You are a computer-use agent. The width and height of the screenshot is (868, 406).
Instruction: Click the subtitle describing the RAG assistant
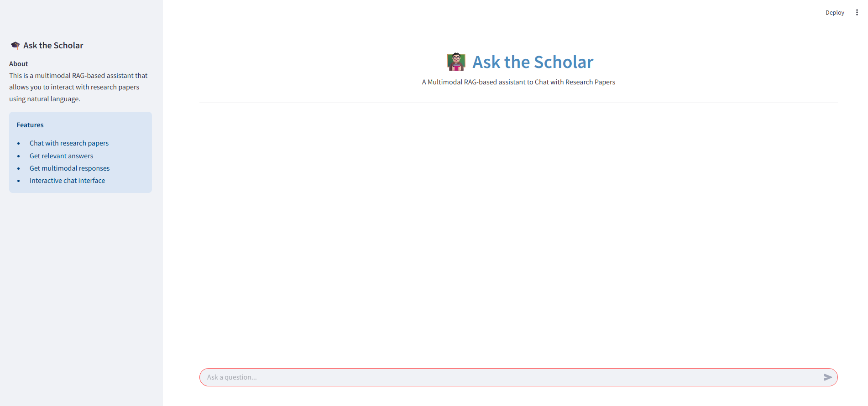[x=518, y=82]
